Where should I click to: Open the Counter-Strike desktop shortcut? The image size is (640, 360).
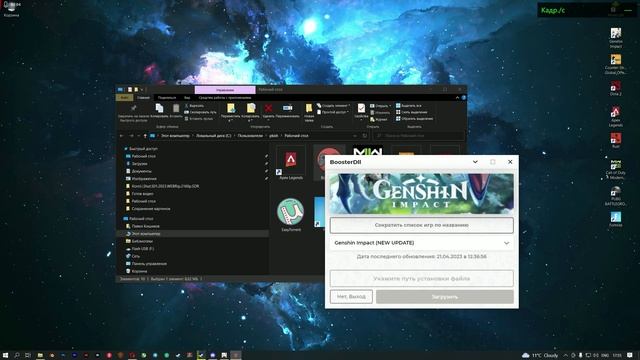tap(616, 64)
